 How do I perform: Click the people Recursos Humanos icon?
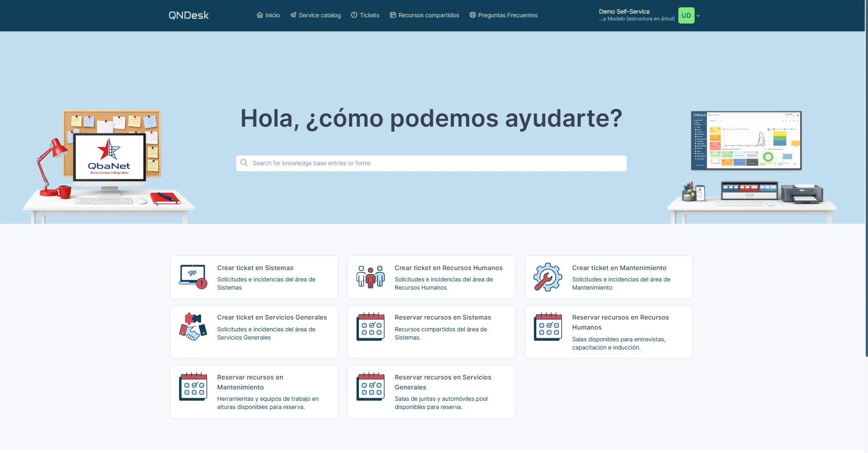(371, 277)
